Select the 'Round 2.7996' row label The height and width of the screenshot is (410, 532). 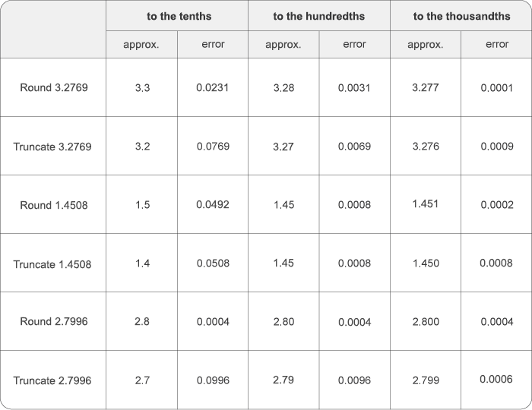(54, 321)
